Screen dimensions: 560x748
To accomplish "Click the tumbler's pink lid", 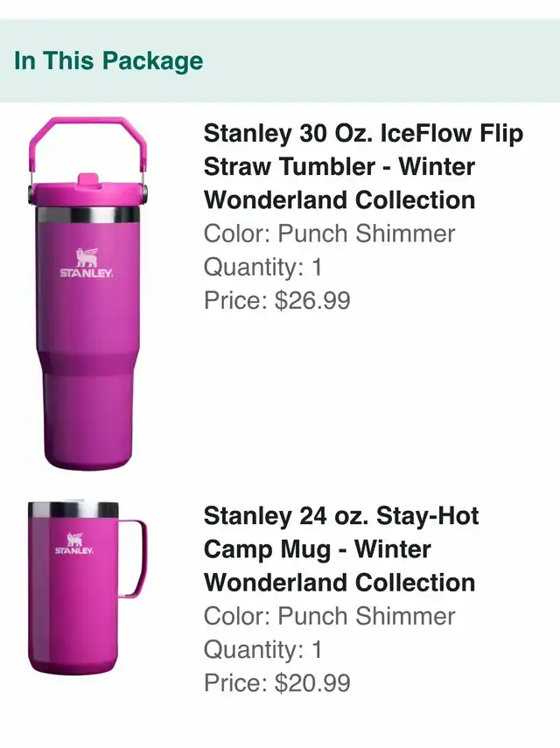I will [87, 194].
